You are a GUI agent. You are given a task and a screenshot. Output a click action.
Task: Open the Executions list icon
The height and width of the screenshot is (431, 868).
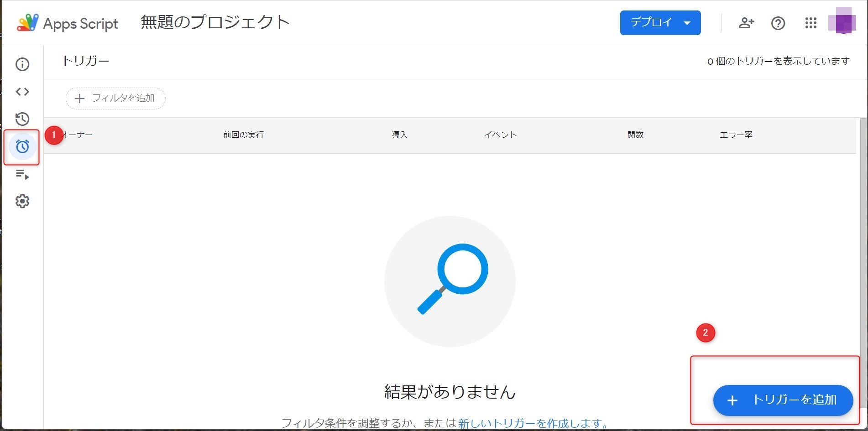(x=22, y=174)
